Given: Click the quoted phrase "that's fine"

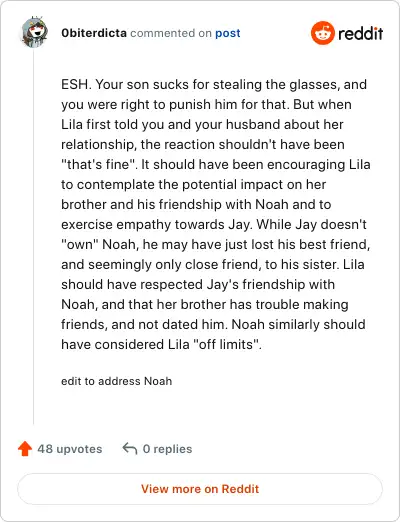Looking at the screenshot, I should click(99, 164).
